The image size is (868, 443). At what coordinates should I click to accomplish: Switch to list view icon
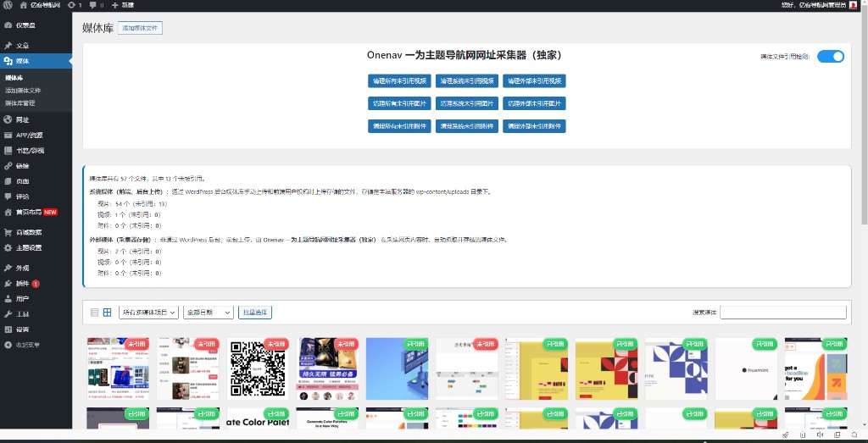coord(94,313)
